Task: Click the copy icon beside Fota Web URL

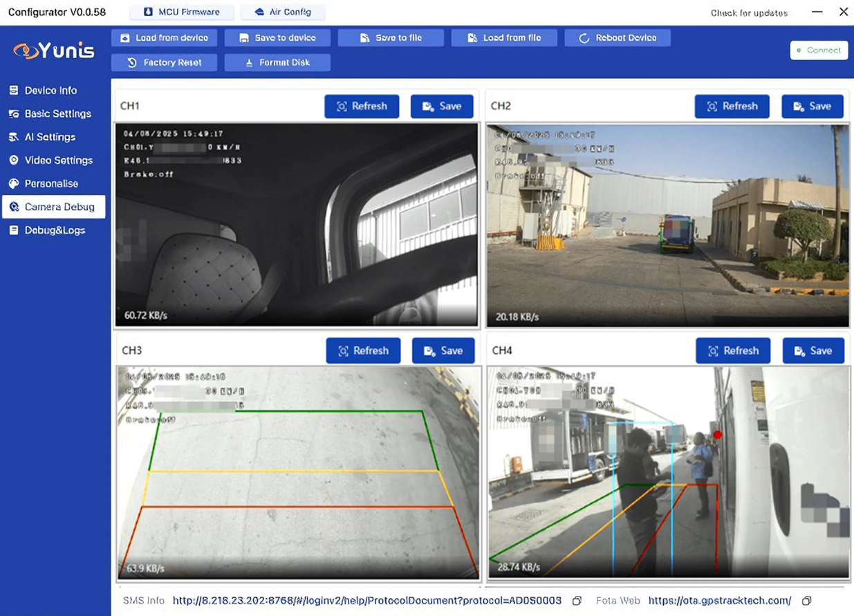Action: (806, 601)
